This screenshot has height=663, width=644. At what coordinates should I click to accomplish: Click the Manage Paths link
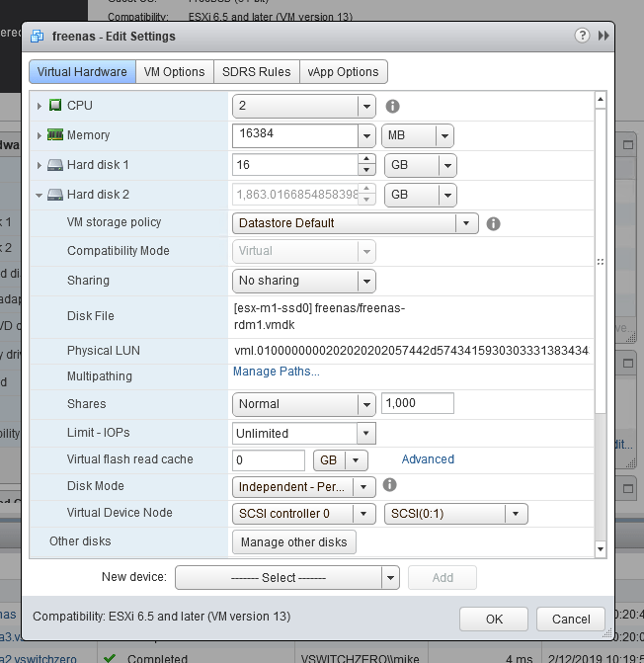click(277, 372)
